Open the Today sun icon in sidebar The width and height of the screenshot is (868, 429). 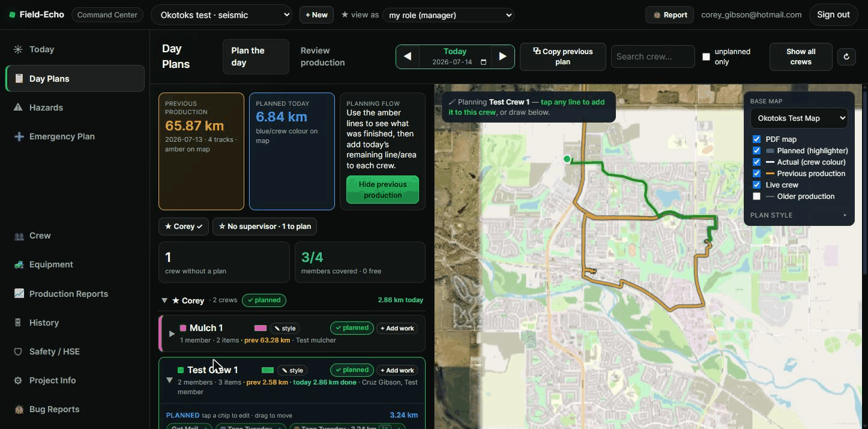[x=18, y=49]
